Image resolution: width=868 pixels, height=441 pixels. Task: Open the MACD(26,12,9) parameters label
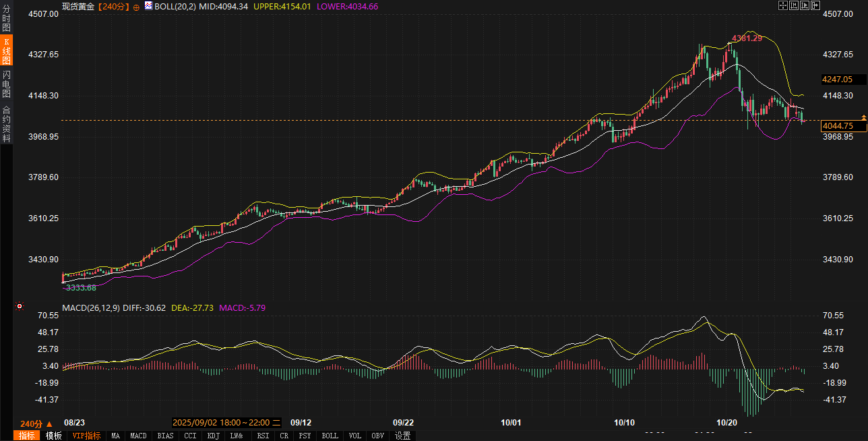[91, 307]
